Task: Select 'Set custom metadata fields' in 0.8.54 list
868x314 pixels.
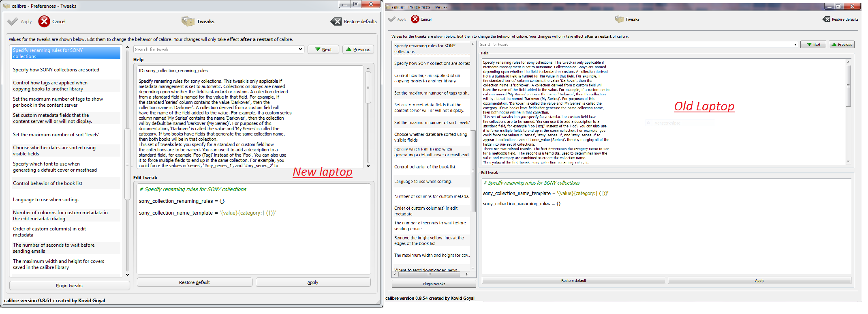Action: (432, 108)
